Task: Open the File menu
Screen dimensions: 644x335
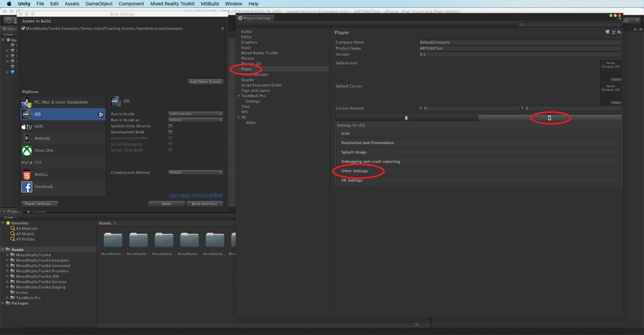Action: click(40, 4)
